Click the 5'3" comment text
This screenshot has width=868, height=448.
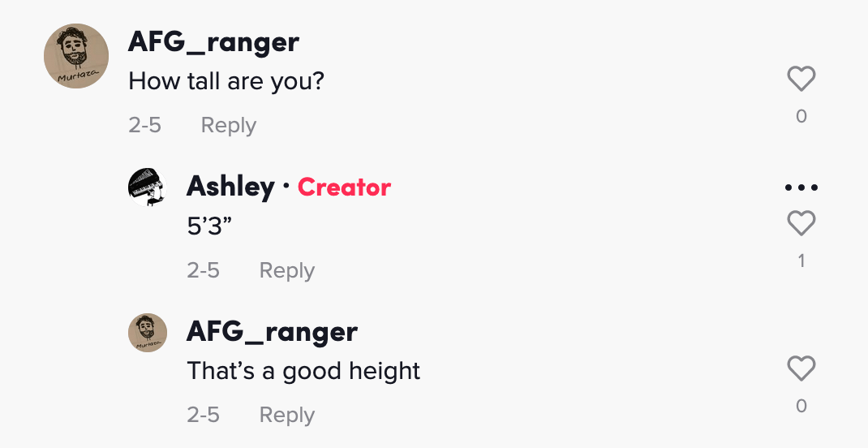click(209, 226)
